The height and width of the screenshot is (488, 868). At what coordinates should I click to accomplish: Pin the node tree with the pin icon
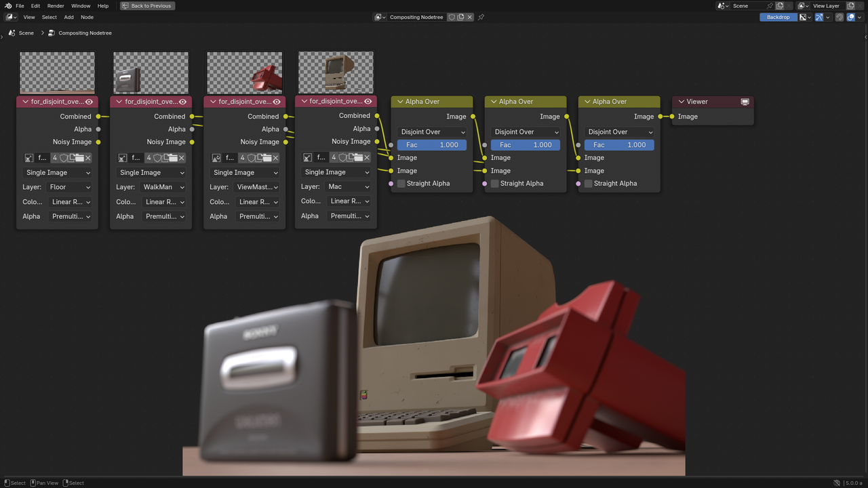[x=481, y=17]
